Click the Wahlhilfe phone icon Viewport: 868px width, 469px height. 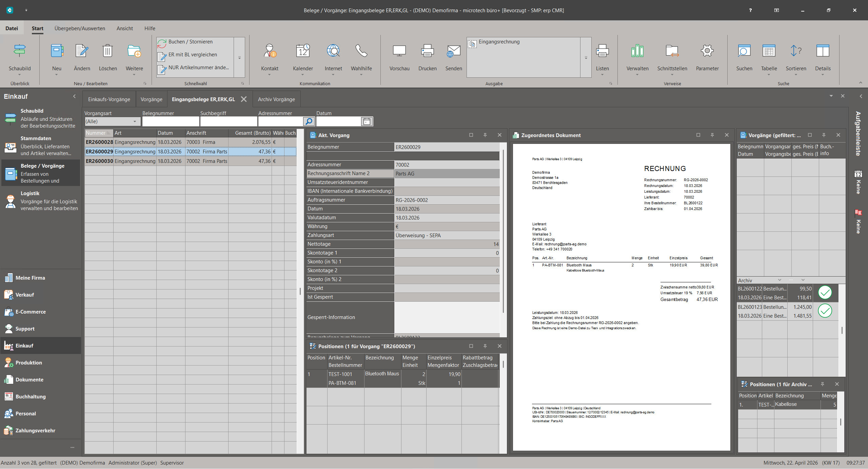[x=361, y=51]
